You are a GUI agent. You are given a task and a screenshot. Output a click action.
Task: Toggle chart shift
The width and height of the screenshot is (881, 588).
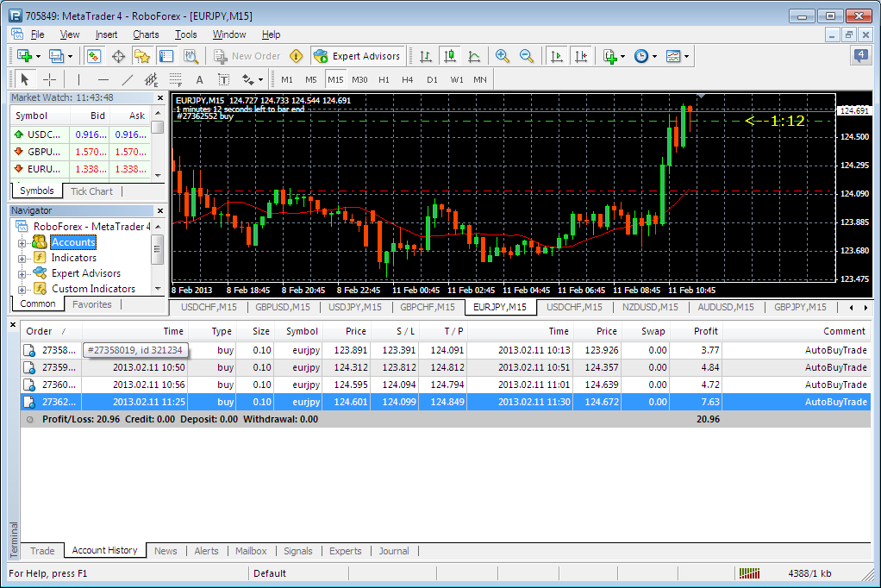tap(580, 56)
